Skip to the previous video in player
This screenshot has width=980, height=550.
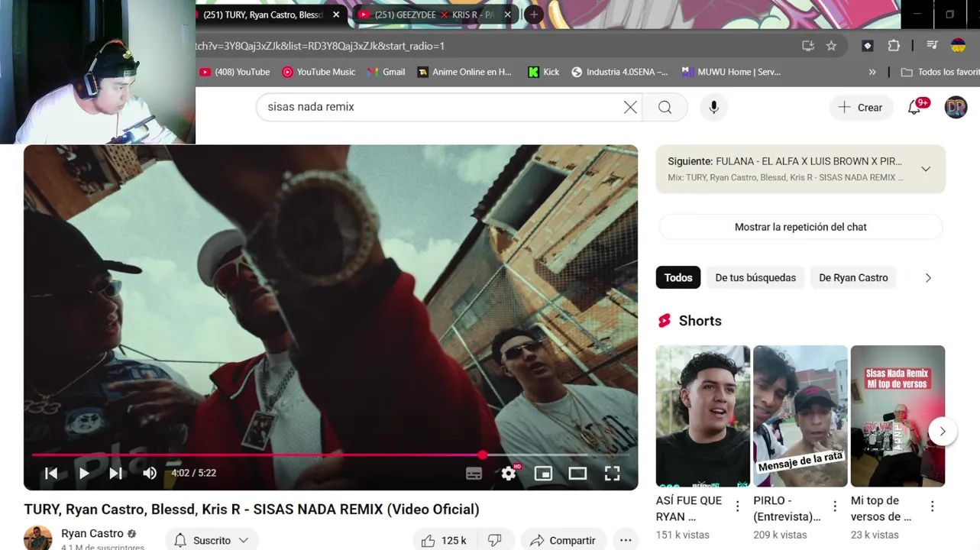51,473
